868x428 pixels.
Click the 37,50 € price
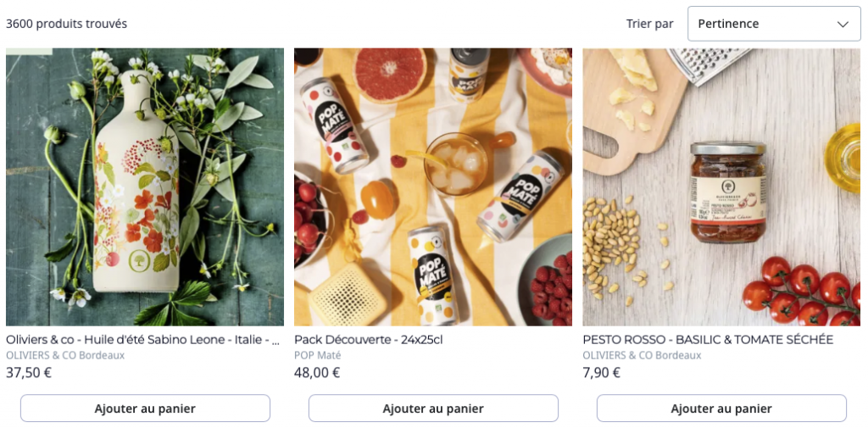29,372
